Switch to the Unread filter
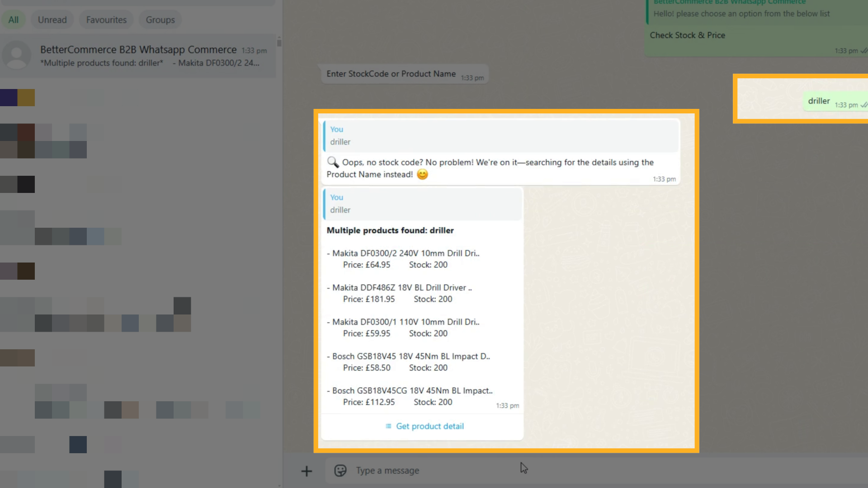The image size is (868, 488). click(52, 20)
